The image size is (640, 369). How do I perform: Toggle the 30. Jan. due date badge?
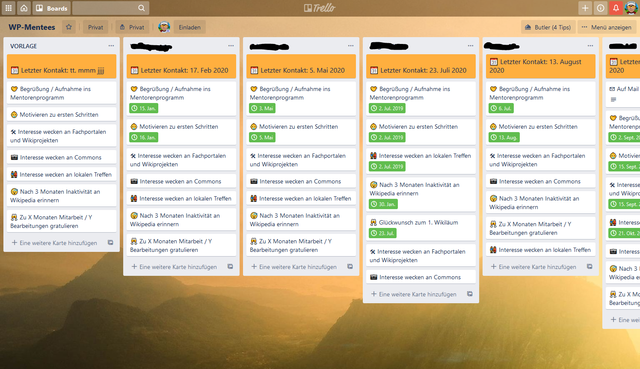383,204
